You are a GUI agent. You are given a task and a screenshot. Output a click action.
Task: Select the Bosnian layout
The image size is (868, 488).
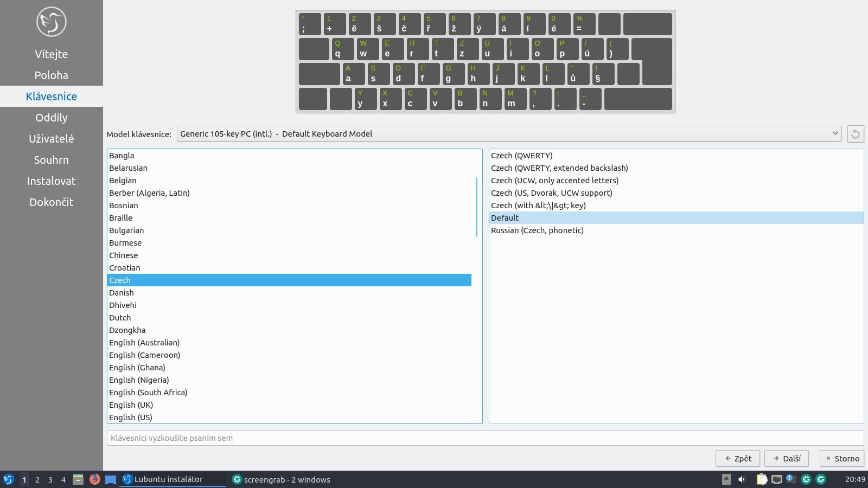click(x=289, y=206)
